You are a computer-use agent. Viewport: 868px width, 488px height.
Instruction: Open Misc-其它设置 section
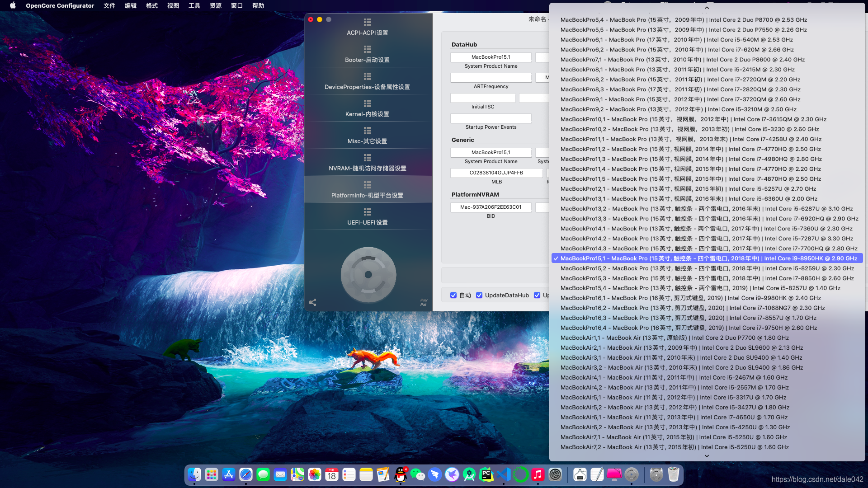click(368, 135)
